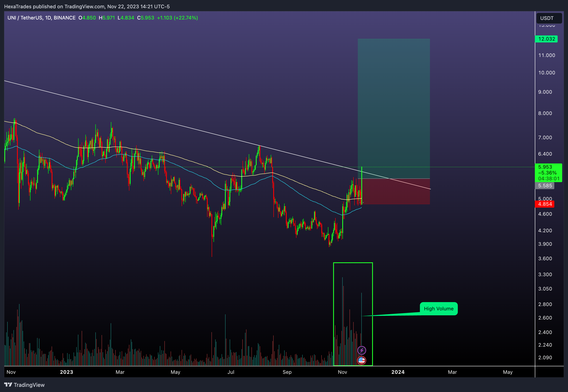Click the Sep label on the time axis
This screenshot has width=568, height=392.
pyautogui.click(x=287, y=372)
